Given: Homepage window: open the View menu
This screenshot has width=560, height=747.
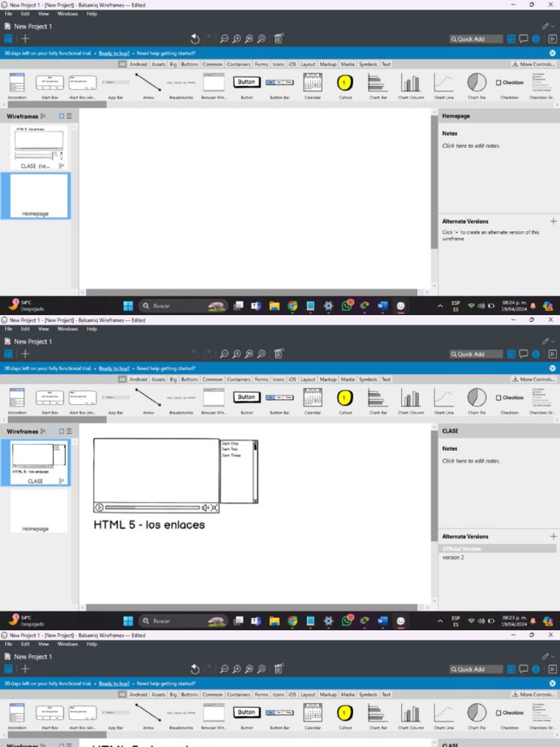Looking at the screenshot, I should (x=43, y=14).
